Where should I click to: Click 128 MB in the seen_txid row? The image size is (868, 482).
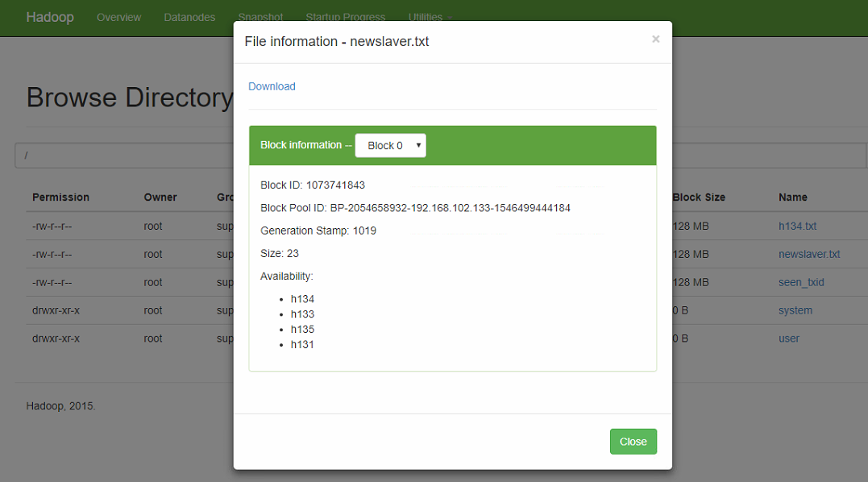pyautogui.click(x=691, y=282)
